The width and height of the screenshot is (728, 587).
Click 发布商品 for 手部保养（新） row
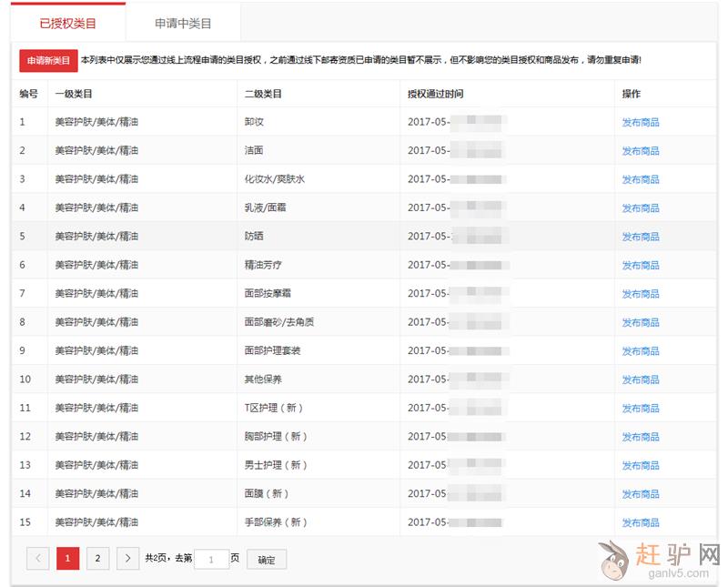pyautogui.click(x=641, y=522)
